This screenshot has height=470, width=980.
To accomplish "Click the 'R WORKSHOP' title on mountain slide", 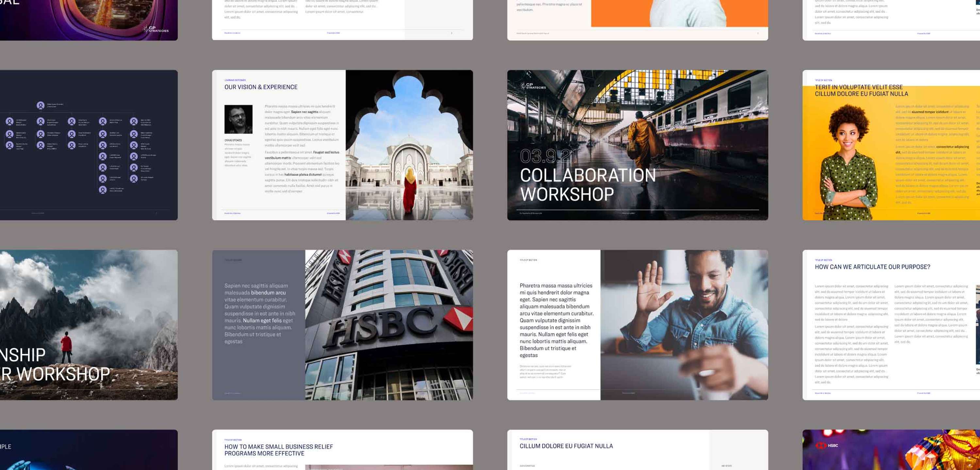I will [55, 374].
